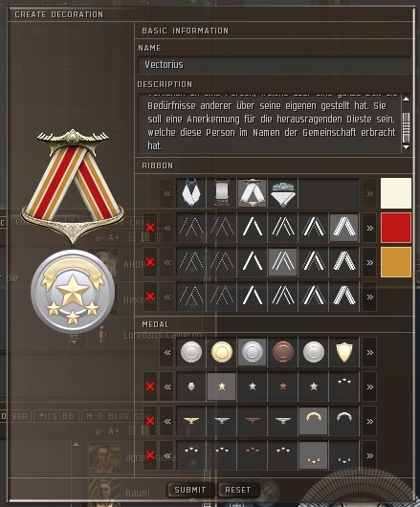
Task: Choose the single thick stripe in the first ribbon row
Action: point(253,228)
